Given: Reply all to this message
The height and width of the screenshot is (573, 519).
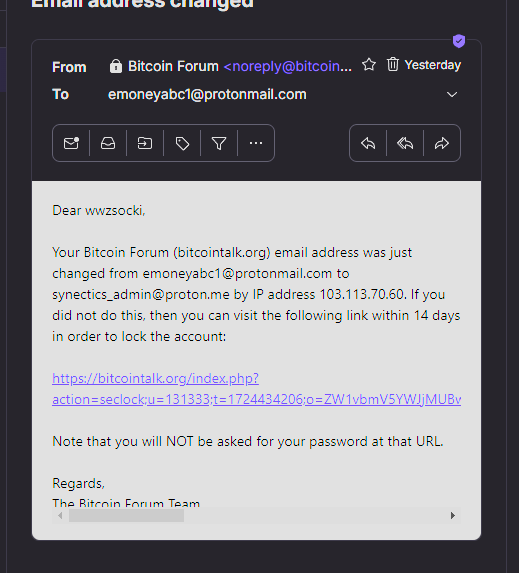Looking at the screenshot, I should pyautogui.click(x=405, y=143).
